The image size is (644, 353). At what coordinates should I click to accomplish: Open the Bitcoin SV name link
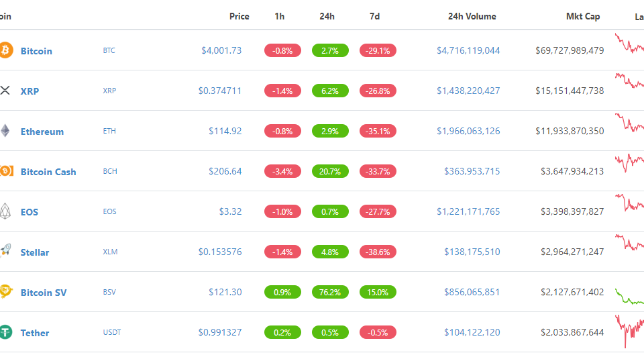point(44,293)
